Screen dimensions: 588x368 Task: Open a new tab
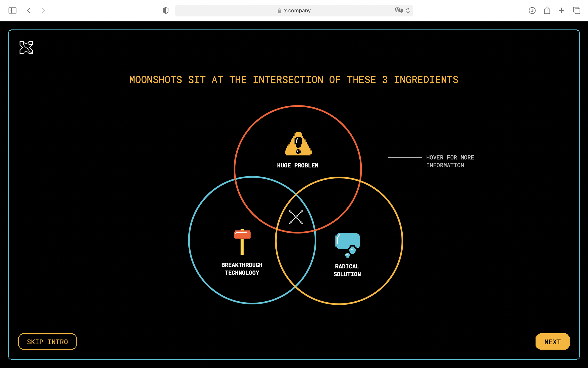(561, 10)
